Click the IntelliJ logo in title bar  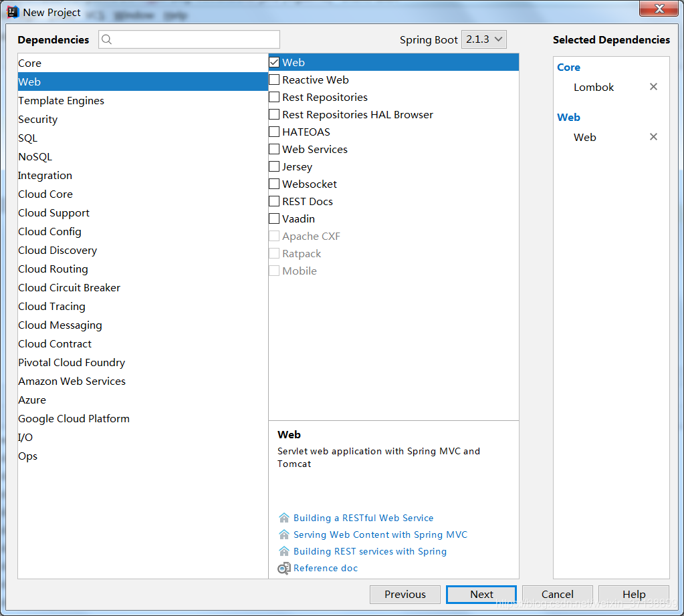click(13, 12)
